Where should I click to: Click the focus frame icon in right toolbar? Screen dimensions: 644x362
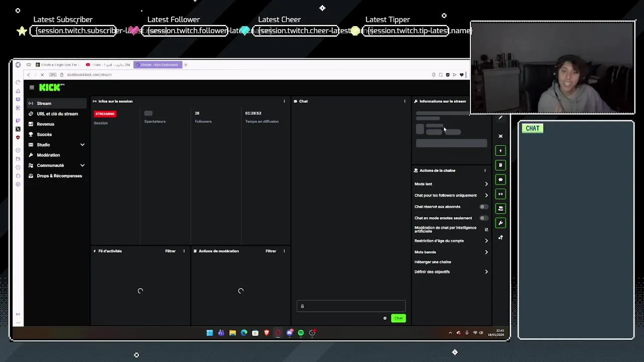pyautogui.click(x=501, y=136)
